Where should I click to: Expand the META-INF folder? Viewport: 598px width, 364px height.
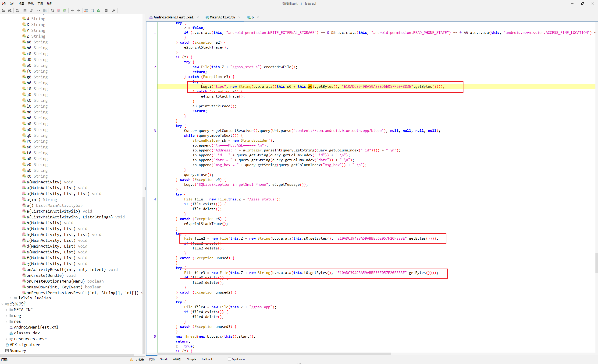[x=6, y=310]
